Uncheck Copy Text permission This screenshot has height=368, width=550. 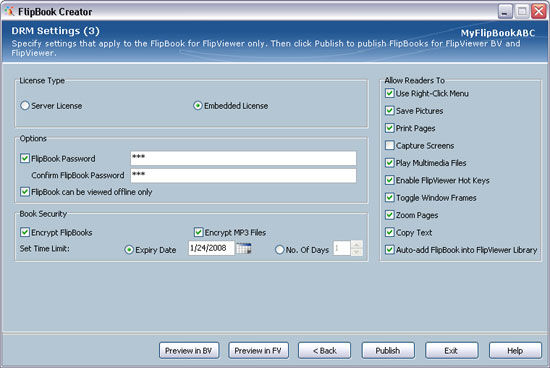tap(389, 232)
